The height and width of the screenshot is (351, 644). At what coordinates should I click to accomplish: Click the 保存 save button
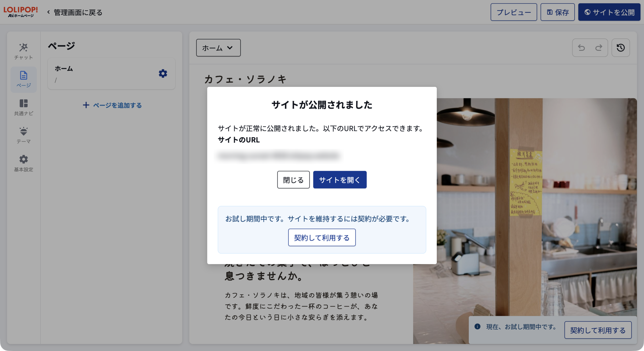(557, 12)
